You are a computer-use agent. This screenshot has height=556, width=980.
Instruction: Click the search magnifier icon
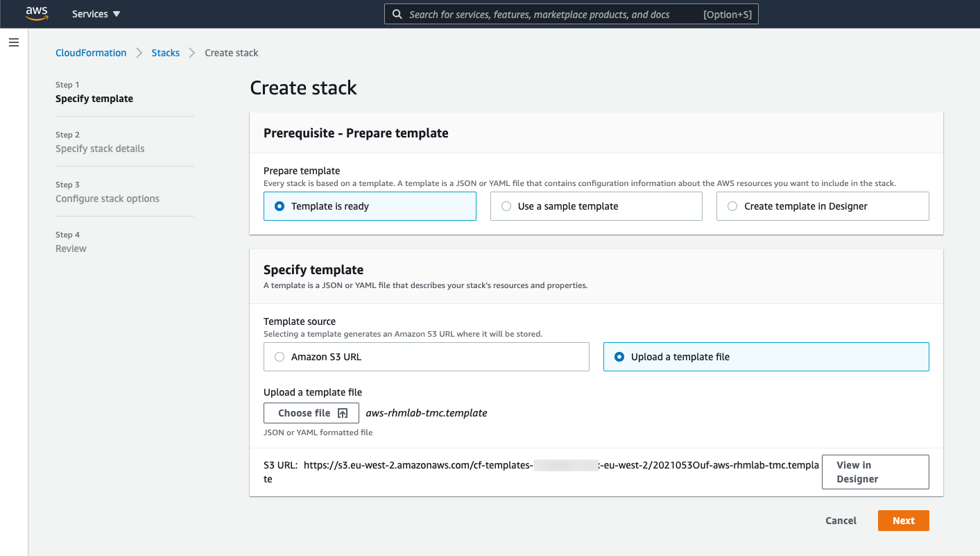[397, 14]
